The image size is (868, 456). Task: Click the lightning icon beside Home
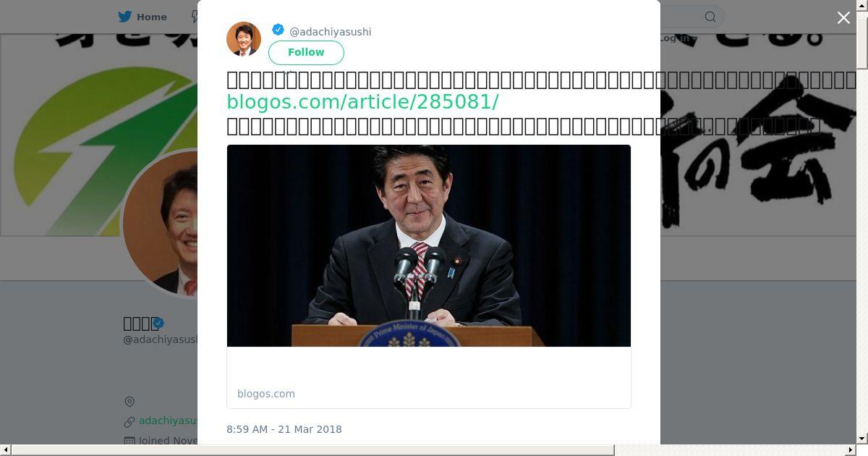[x=195, y=17]
